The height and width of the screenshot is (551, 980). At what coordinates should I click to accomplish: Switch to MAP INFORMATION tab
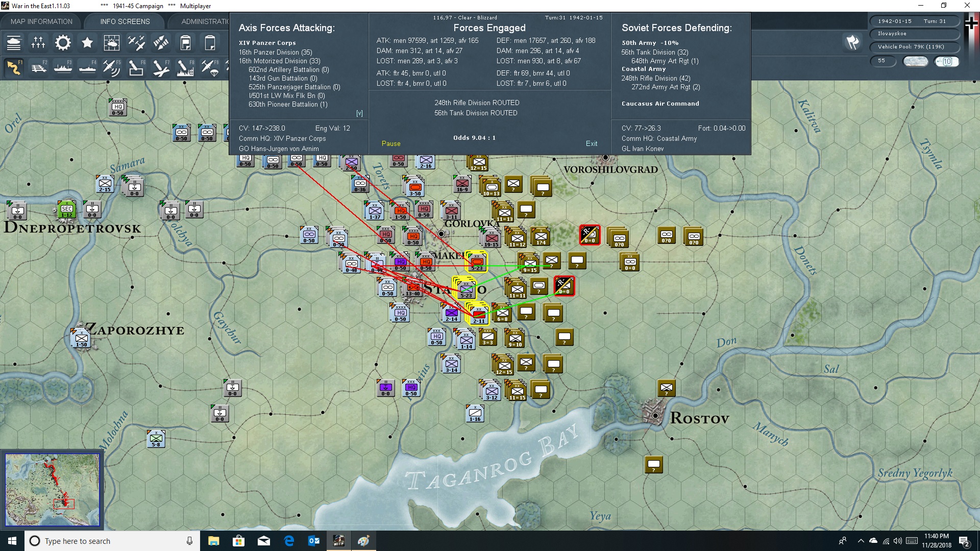41,21
